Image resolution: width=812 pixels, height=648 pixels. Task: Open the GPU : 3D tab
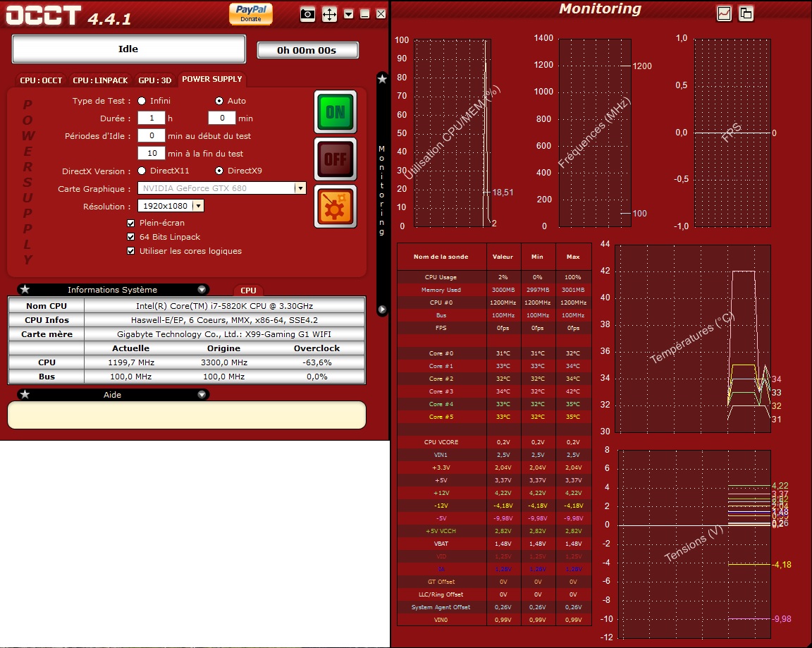154,80
